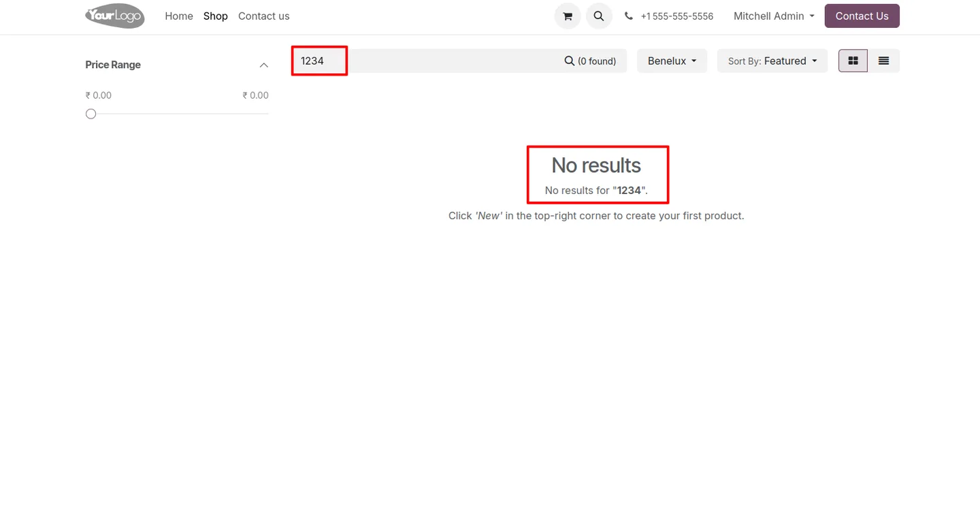This screenshot has height=510, width=980.
Task: Click the "(0 found)" count text
Action: [597, 61]
